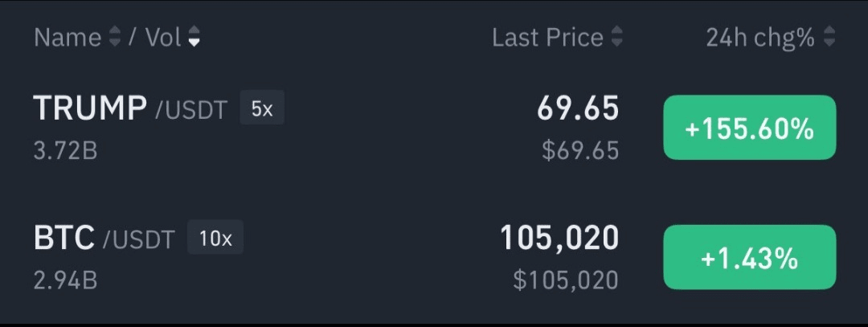This screenshot has width=868, height=327.
Task: Sort by Last Price header text
Action: [547, 38]
